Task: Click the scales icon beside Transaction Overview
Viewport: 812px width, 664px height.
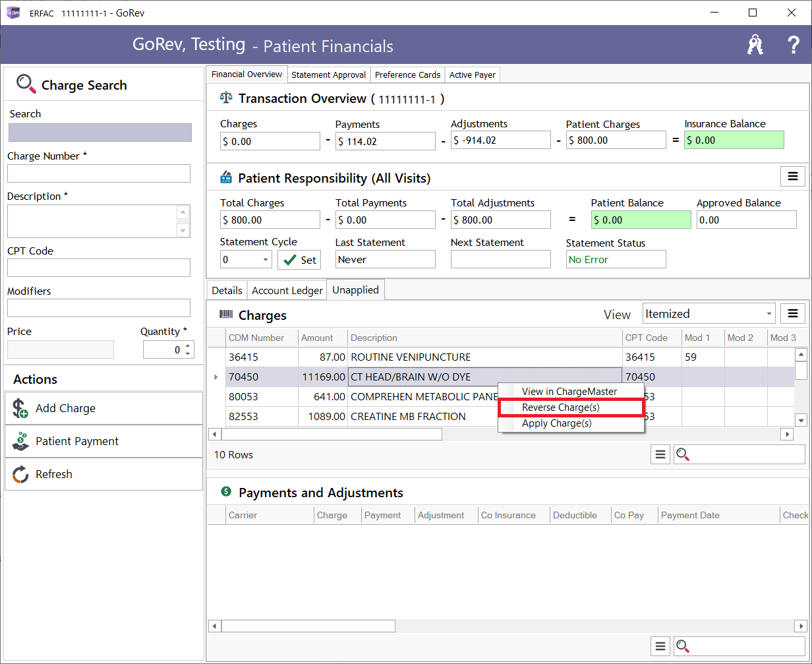Action: 226,98
